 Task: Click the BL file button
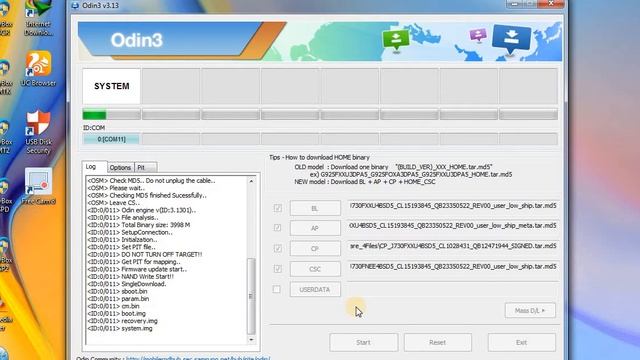315,208
